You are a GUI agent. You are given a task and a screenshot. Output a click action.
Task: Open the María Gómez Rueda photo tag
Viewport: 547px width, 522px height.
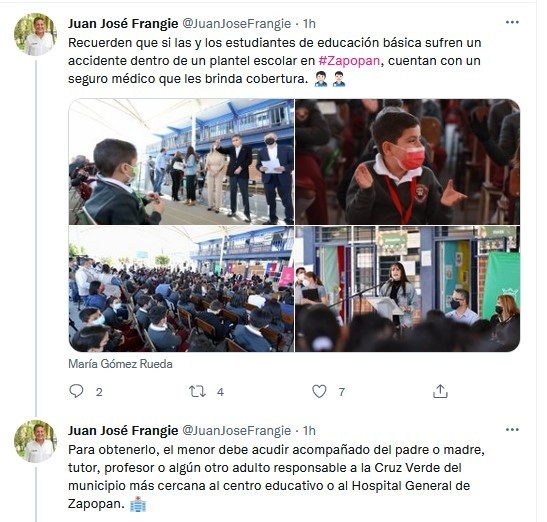tap(120, 364)
